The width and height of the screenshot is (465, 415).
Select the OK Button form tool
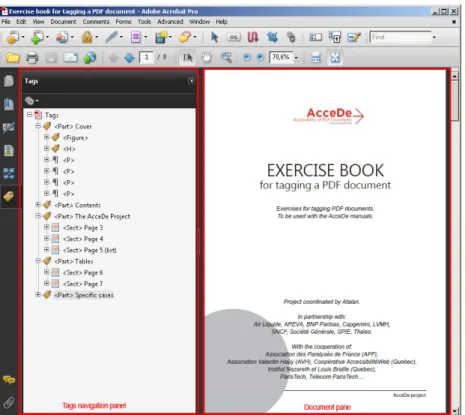click(x=234, y=37)
